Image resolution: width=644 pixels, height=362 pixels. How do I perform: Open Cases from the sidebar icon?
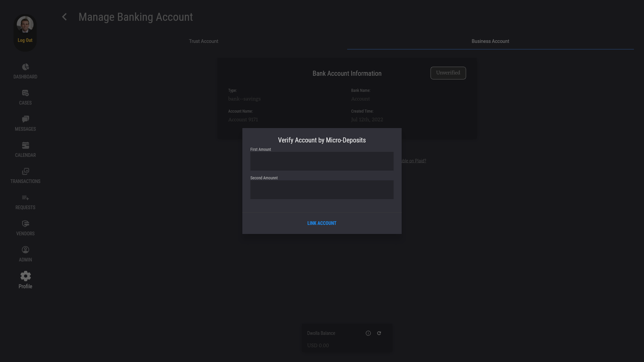(x=25, y=93)
